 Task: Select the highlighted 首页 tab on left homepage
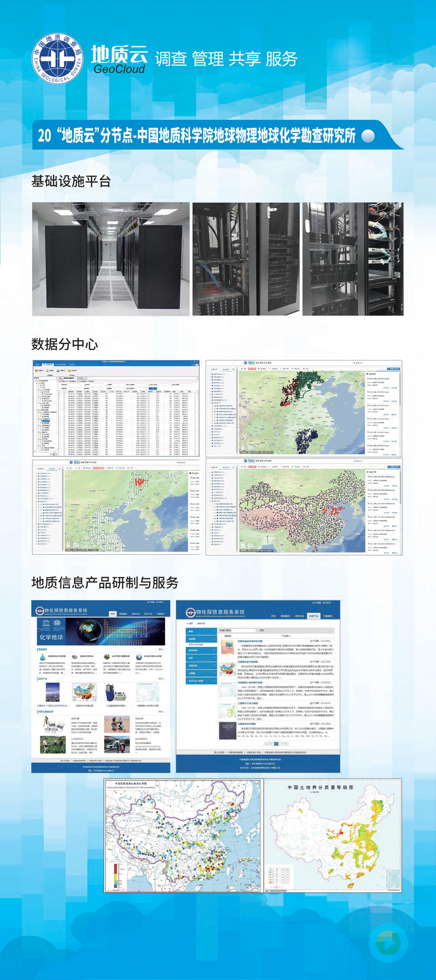coord(113,614)
